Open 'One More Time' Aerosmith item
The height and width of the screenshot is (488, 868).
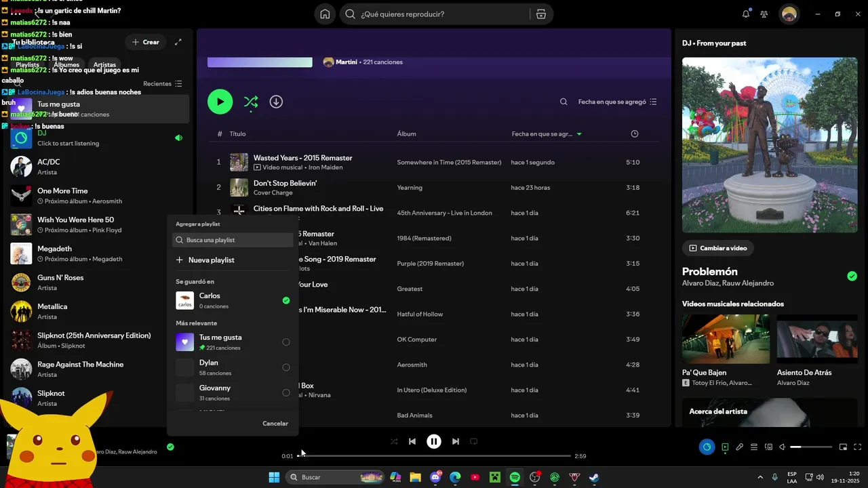click(x=98, y=196)
